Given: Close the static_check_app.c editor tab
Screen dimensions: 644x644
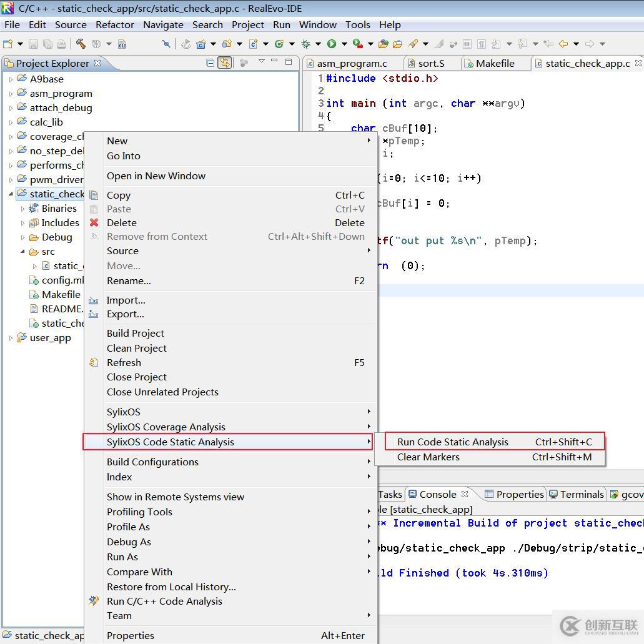Looking at the screenshot, I should [638, 63].
